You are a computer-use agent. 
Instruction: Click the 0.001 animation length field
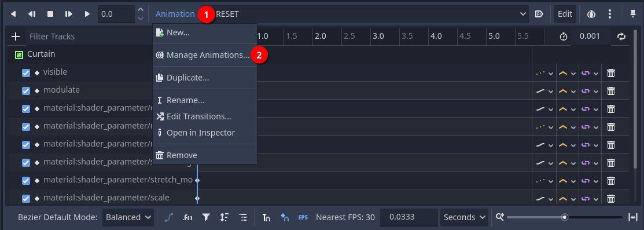pyautogui.click(x=590, y=36)
